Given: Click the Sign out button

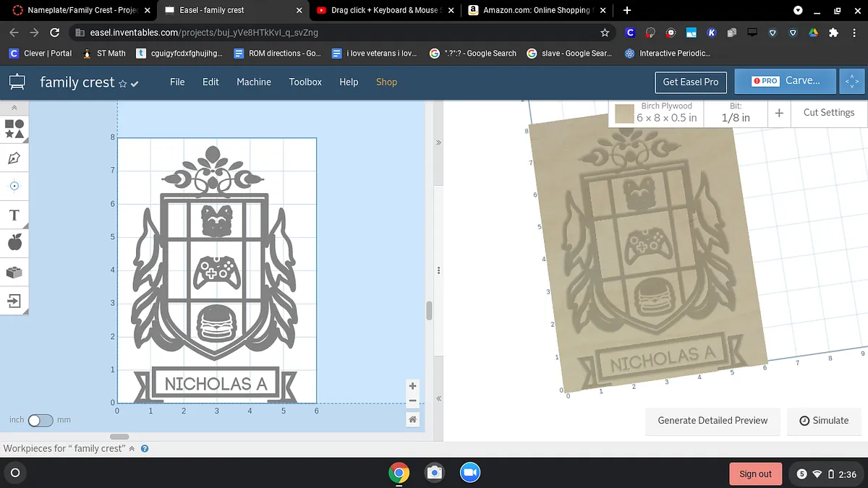Looking at the screenshot, I should (x=756, y=474).
